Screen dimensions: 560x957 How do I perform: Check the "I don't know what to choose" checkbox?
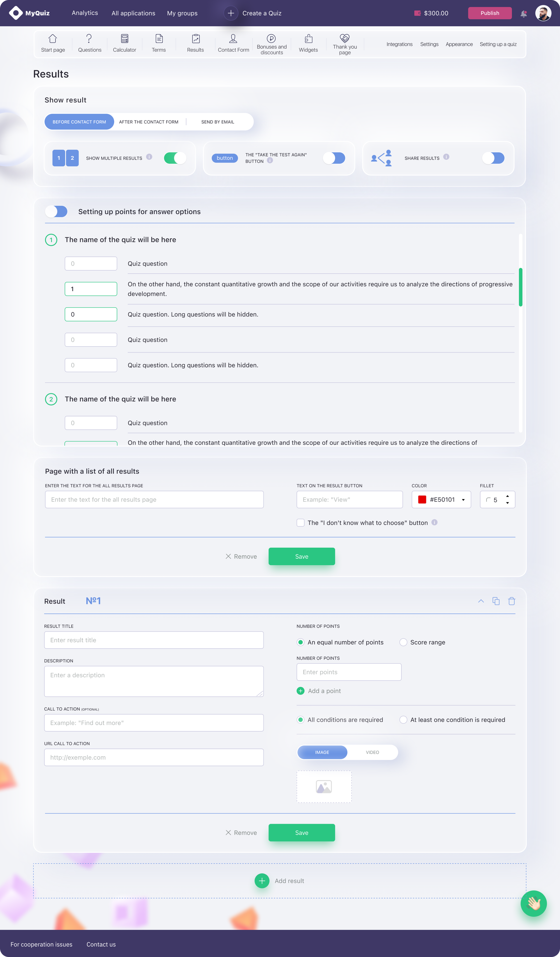[300, 523]
